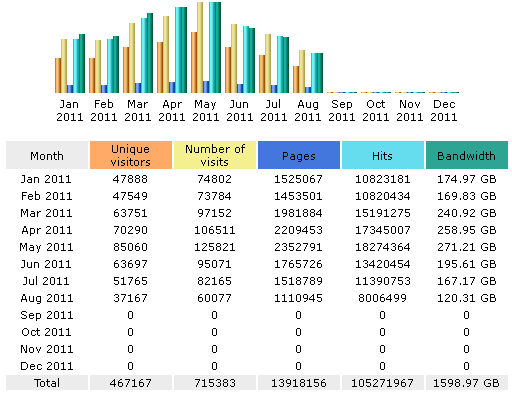Click the Dec 2011 row month cell

(x=47, y=366)
